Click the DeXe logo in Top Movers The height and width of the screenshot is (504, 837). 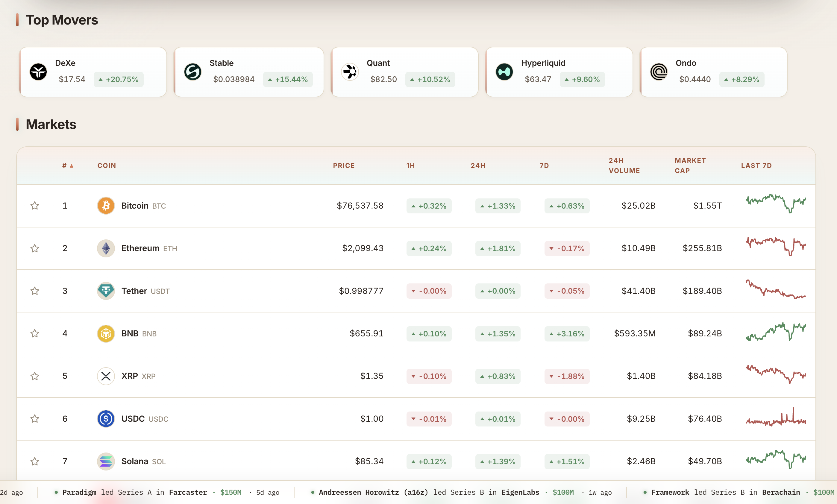click(x=38, y=72)
